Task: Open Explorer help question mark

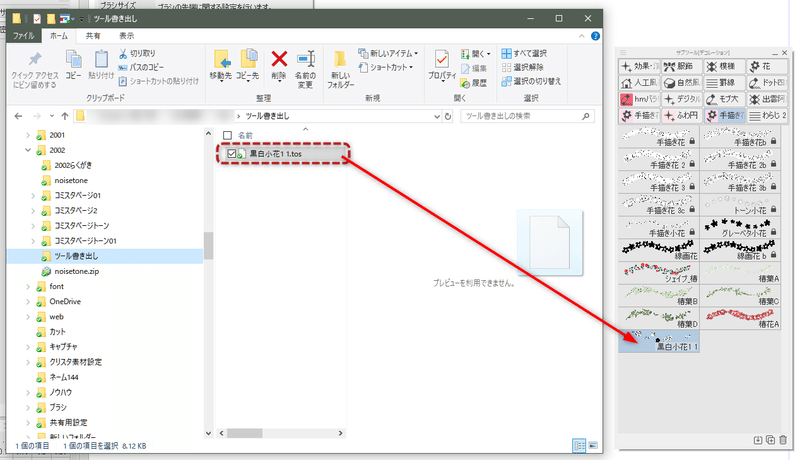Action: pos(595,36)
